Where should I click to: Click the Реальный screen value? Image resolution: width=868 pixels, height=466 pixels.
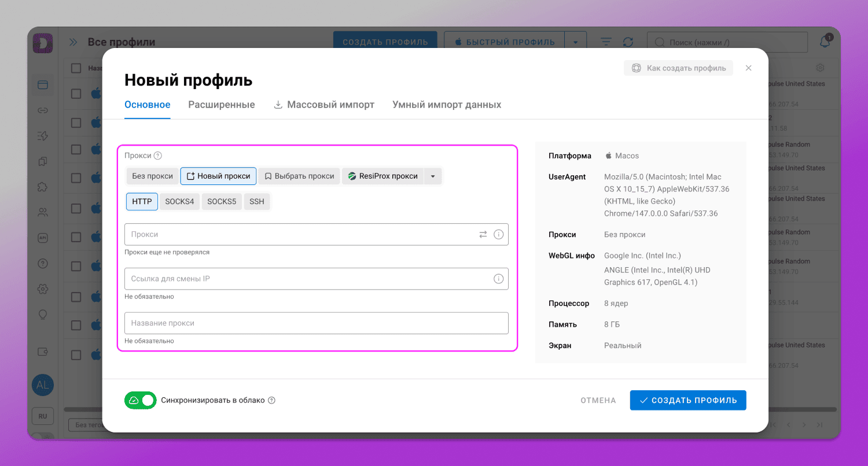click(623, 345)
